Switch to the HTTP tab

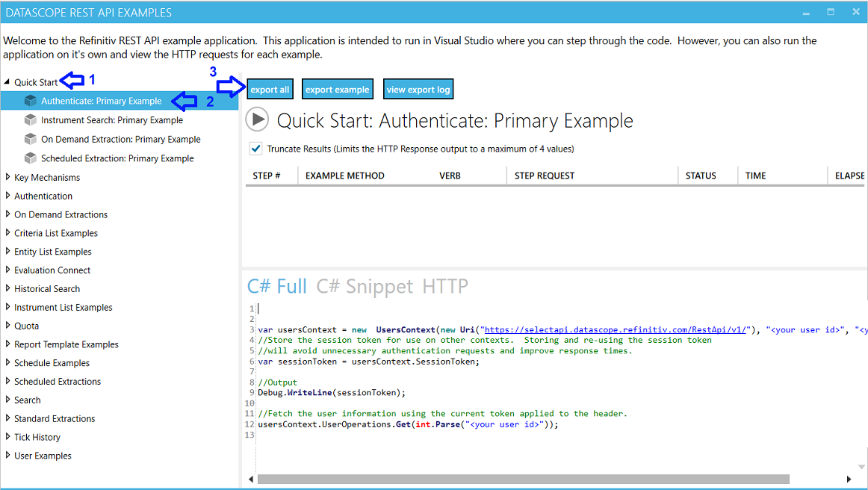pos(444,286)
